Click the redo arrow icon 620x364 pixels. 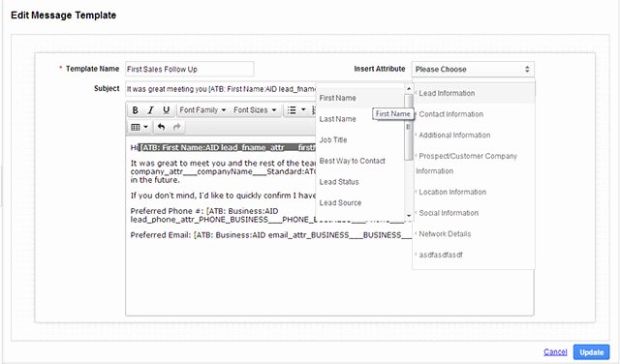coord(176,127)
